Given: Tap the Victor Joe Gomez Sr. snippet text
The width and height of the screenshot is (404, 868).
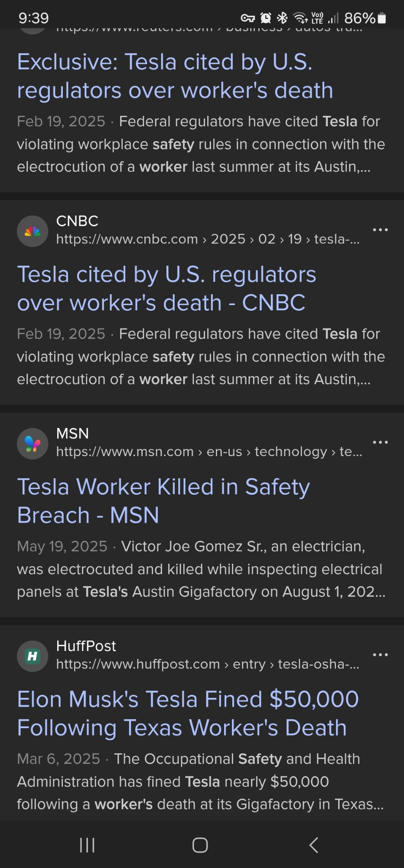Looking at the screenshot, I should pyautogui.click(x=201, y=569).
